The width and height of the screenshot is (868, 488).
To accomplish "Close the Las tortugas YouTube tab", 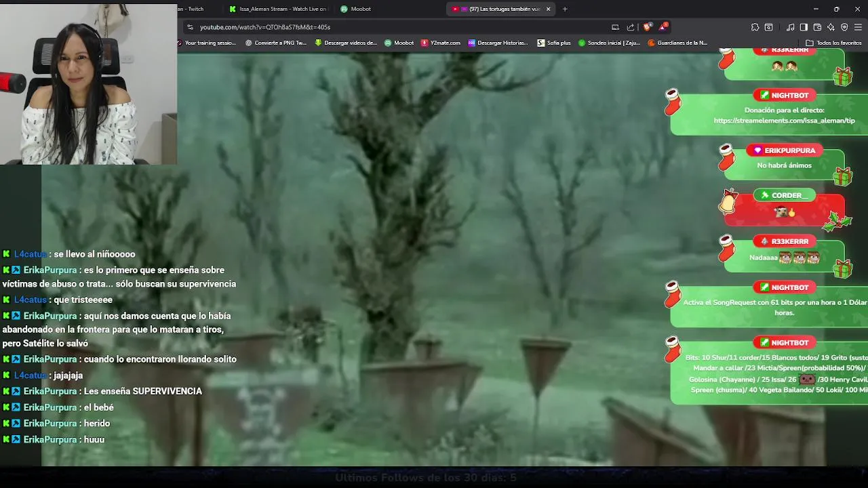I will (548, 9).
